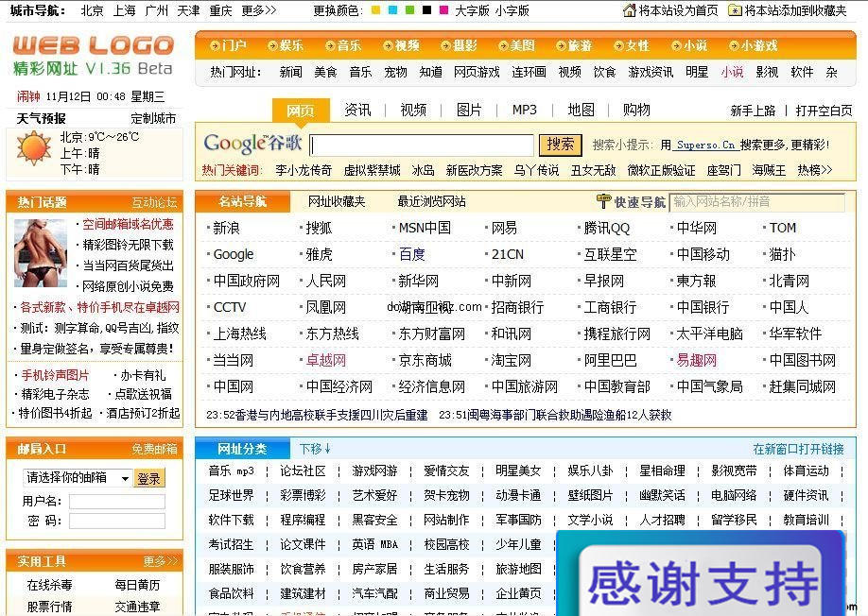Open the 中国气象局 site link
Image resolution: width=868 pixels, height=616 pixels.
coord(710,387)
